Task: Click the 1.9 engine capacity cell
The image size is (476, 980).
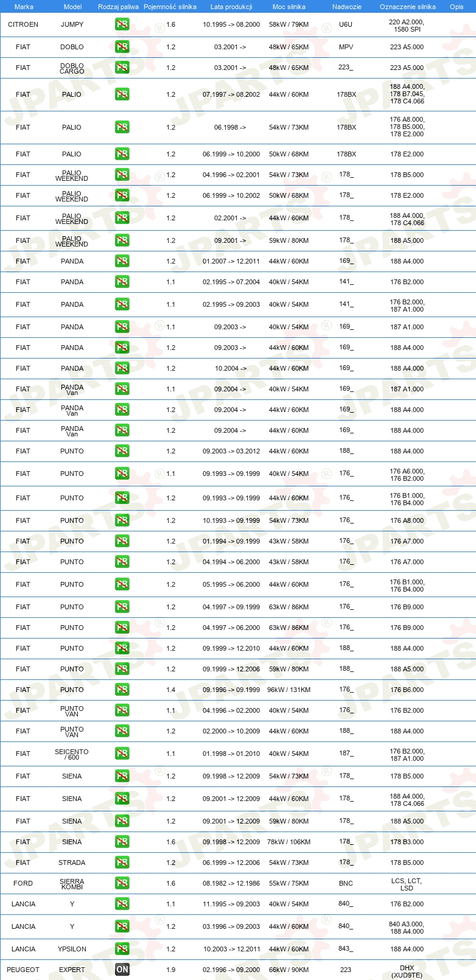Action: [170, 970]
